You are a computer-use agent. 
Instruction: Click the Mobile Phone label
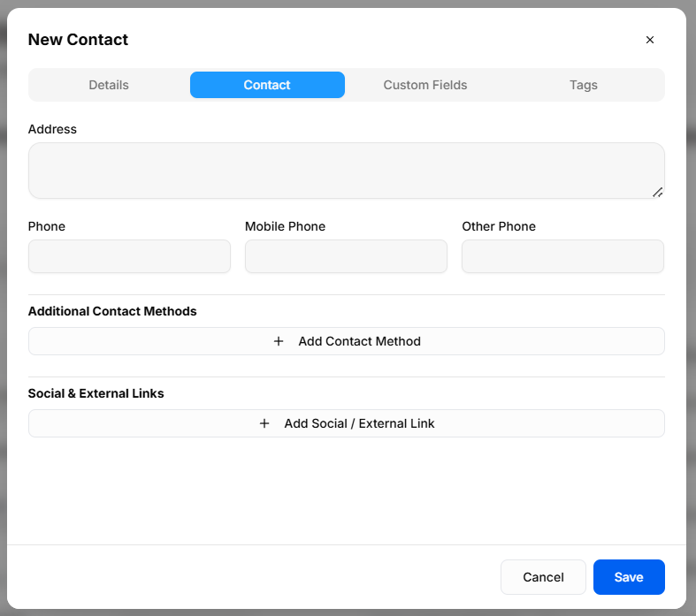coord(285,226)
